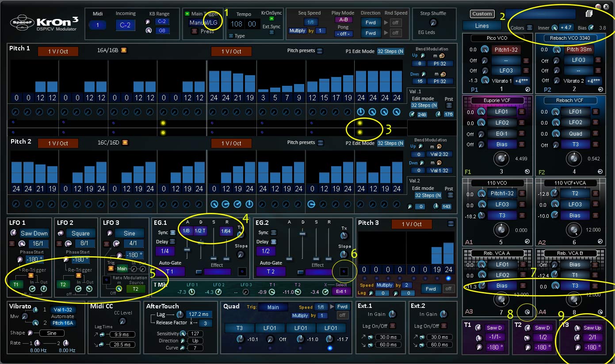The image size is (615, 364).
Task: Click the Seq Speed Multiply button
Action: [298, 31]
